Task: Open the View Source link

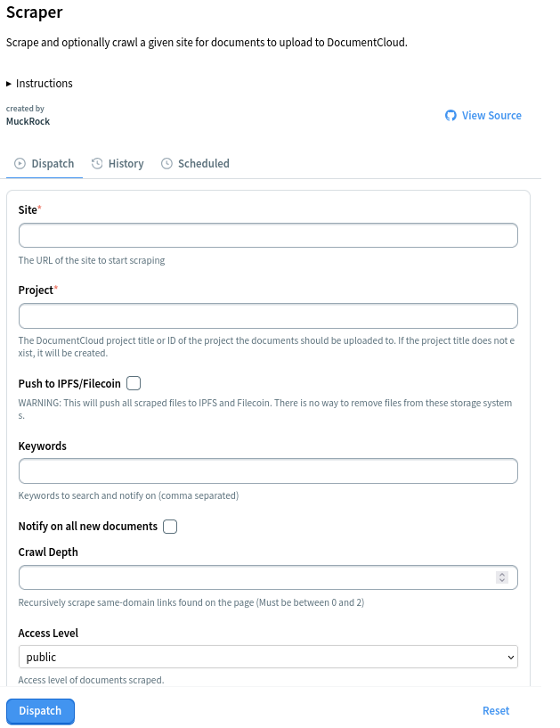Action: (x=491, y=116)
